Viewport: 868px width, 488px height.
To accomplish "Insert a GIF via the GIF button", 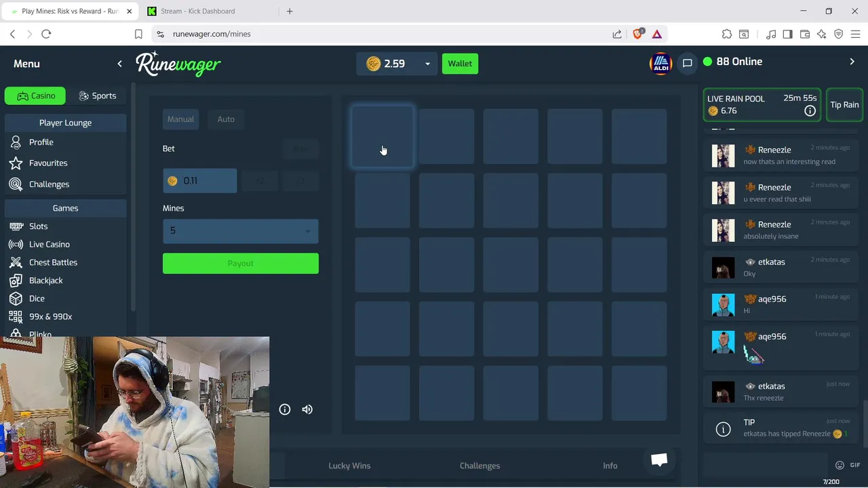I will click(855, 465).
